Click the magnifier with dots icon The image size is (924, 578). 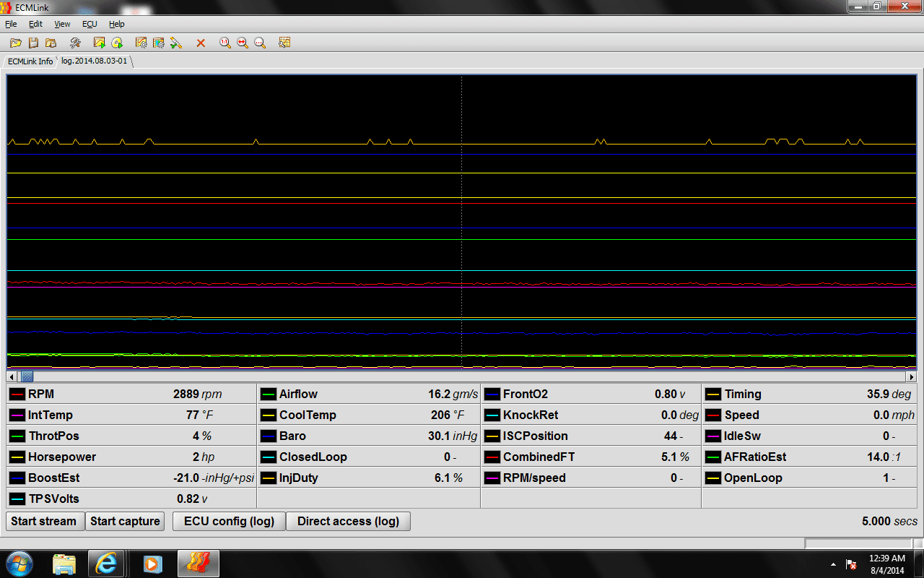260,43
